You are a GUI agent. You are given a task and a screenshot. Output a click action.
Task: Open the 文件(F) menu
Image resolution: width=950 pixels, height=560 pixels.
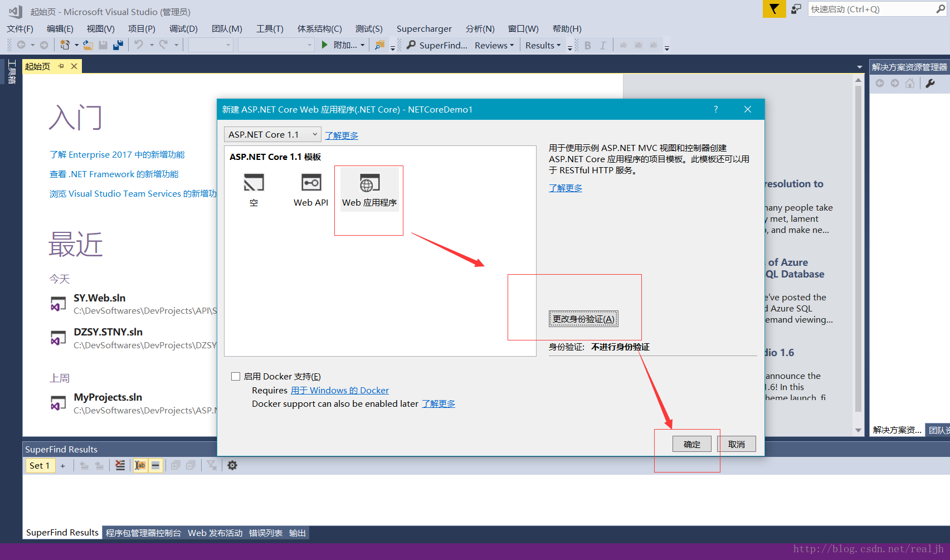[x=20, y=28]
